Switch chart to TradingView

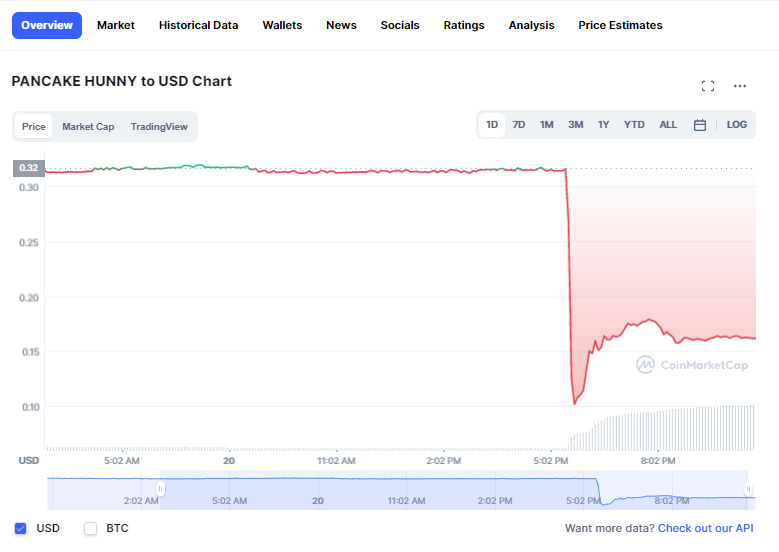click(159, 127)
